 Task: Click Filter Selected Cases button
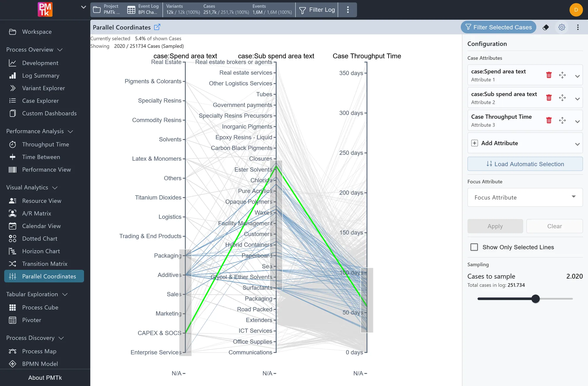(x=499, y=27)
